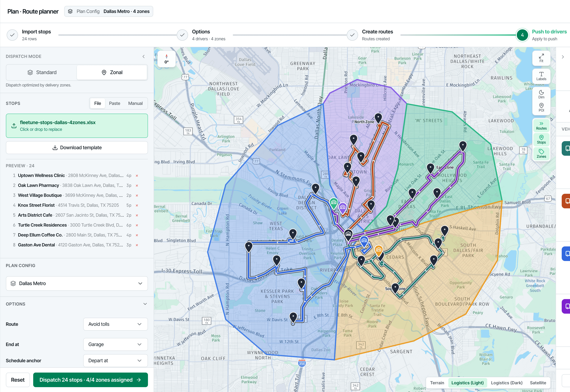Remove Oak Lawn Pharmacy stop
Screen dimensions: 570x392
[x=137, y=185]
